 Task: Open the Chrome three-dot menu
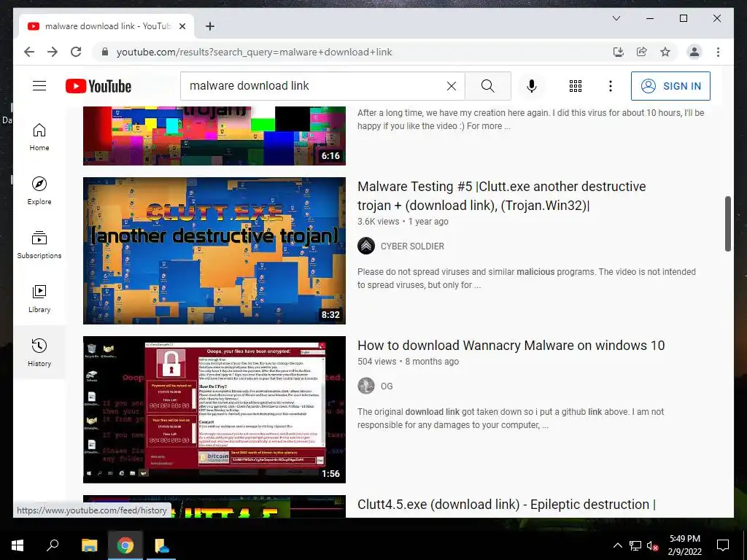point(718,52)
